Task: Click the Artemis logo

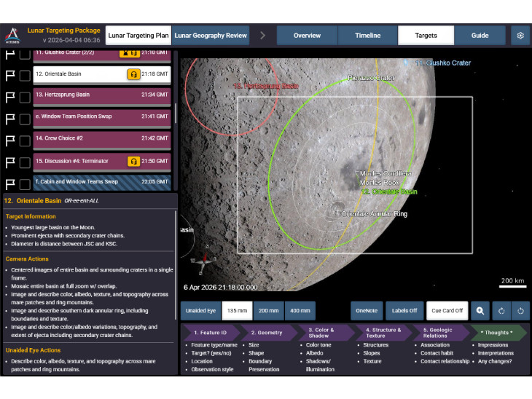Action: [12, 36]
